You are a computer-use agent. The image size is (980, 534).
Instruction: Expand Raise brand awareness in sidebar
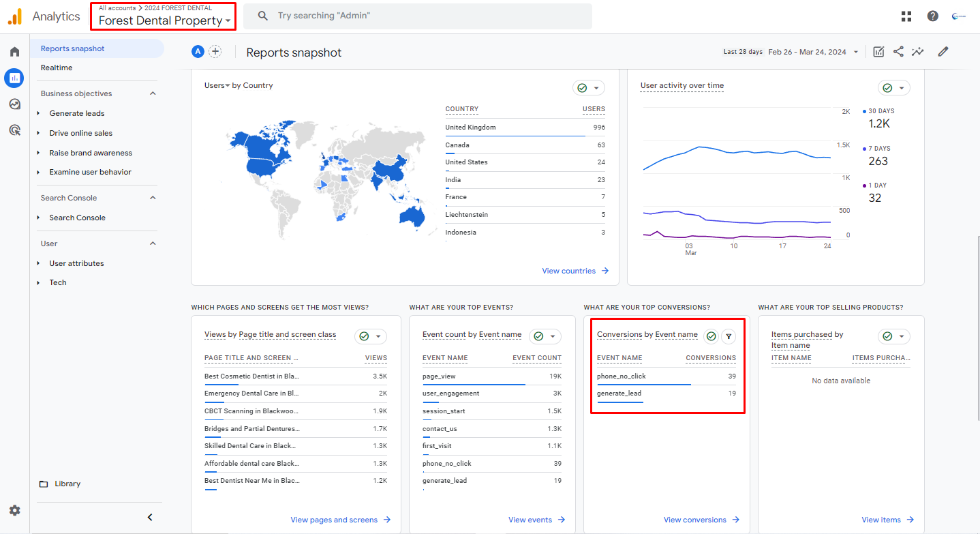pos(39,153)
